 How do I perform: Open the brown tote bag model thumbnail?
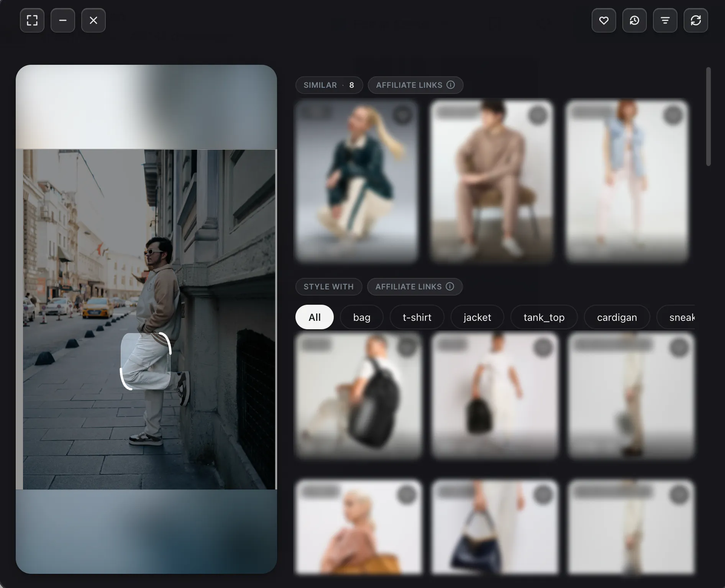[x=359, y=527]
